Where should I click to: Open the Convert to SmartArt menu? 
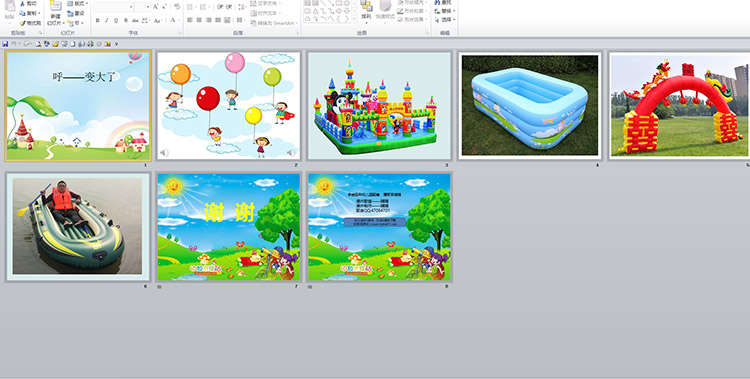coord(274,23)
